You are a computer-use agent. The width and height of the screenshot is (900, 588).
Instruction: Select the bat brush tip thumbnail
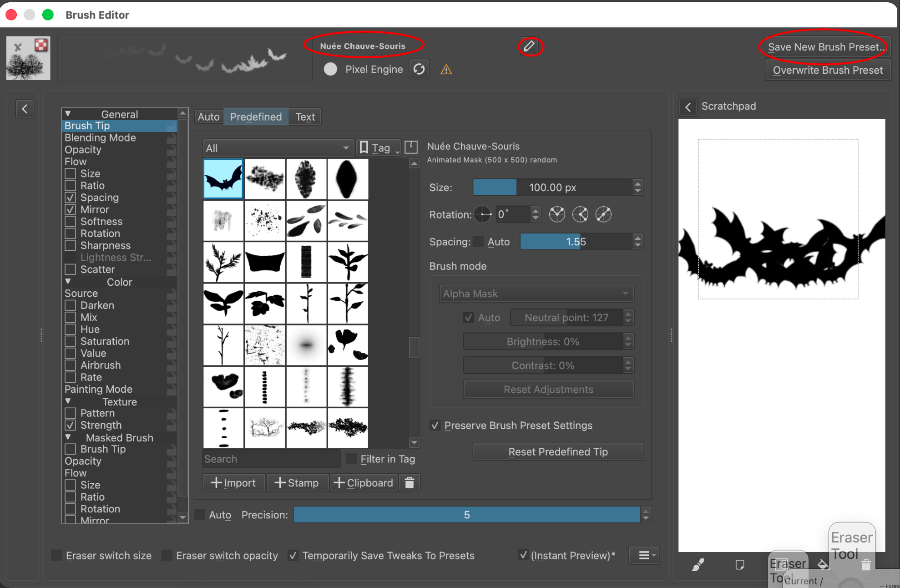[223, 179]
